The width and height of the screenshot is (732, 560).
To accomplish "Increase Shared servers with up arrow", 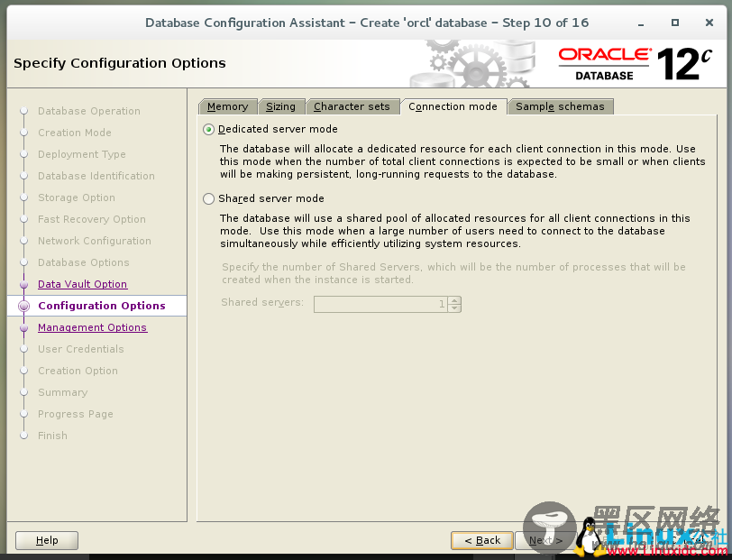I will point(454,300).
